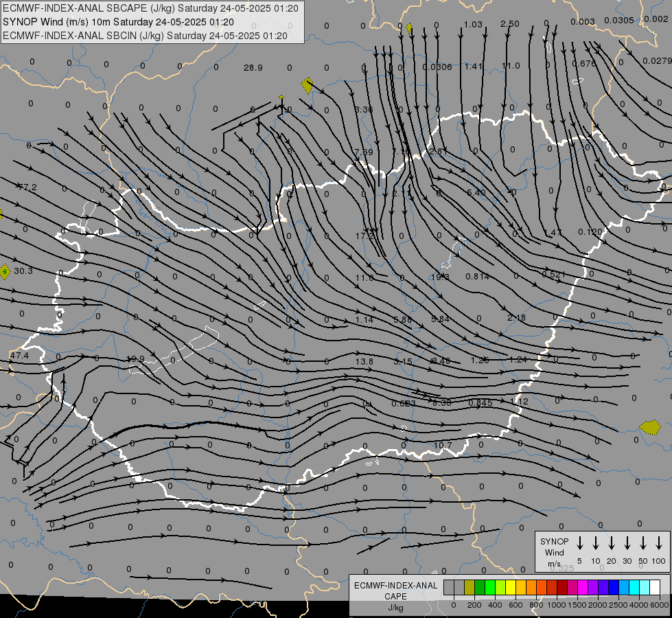Click the SYNOP Wind m/s legend label
The image size is (672, 618).
(x=554, y=552)
